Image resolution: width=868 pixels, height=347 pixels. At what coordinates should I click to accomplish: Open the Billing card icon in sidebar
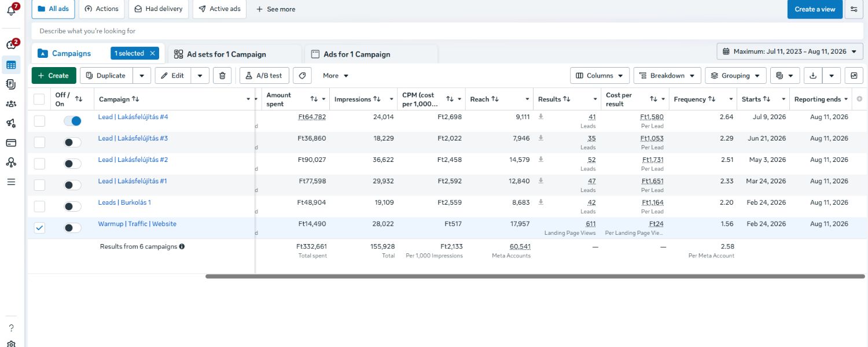point(11,143)
